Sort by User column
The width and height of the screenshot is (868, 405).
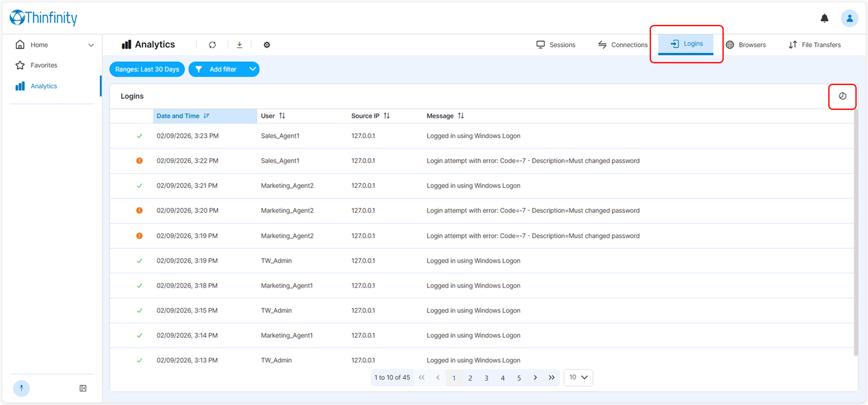tap(273, 116)
